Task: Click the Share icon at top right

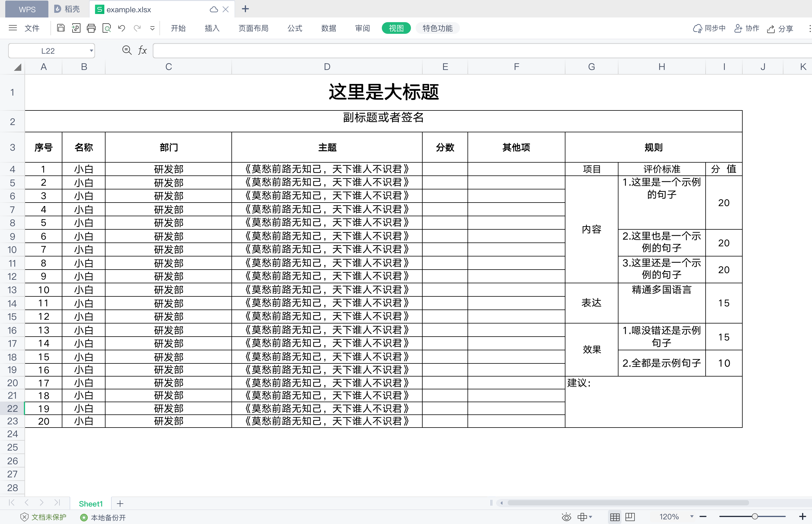Action: [x=771, y=29]
